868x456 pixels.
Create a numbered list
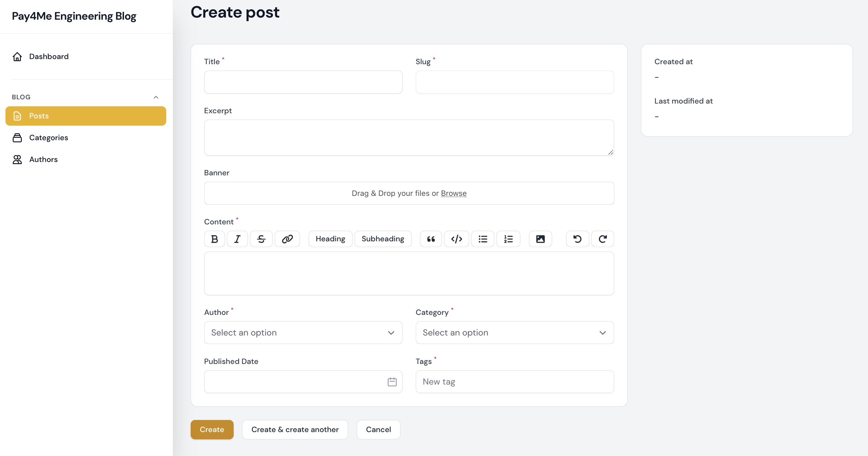(508, 239)
